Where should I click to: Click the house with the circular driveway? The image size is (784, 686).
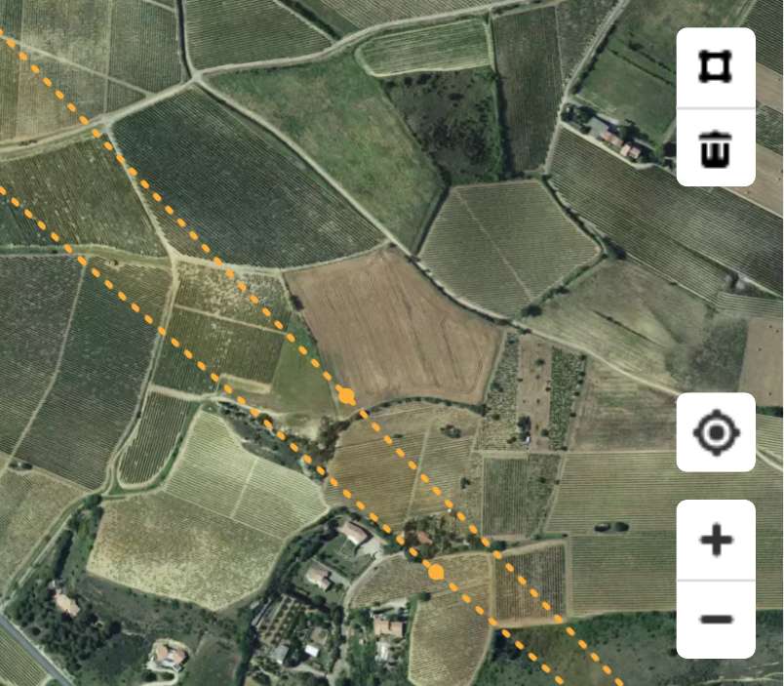click(169, 656)
